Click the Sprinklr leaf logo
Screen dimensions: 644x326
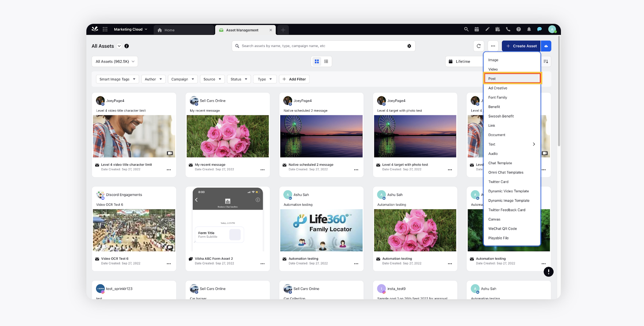95,29
